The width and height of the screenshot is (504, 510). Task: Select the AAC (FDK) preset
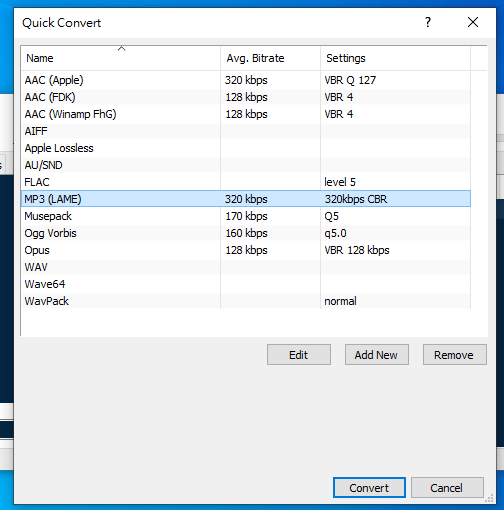click(246, 97)
